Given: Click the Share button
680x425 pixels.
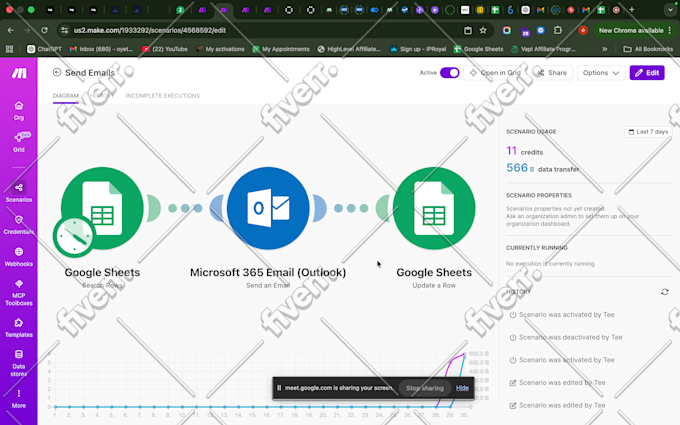Looking at the screenshot, I should 552,73.
